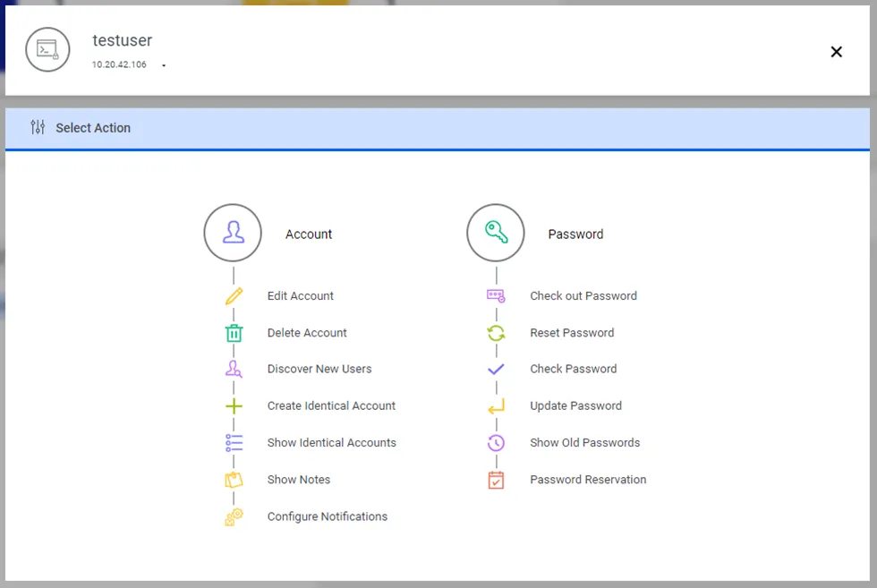Choose Create Identical Account
Screen dimensions: 877x588
coord(331,406)
